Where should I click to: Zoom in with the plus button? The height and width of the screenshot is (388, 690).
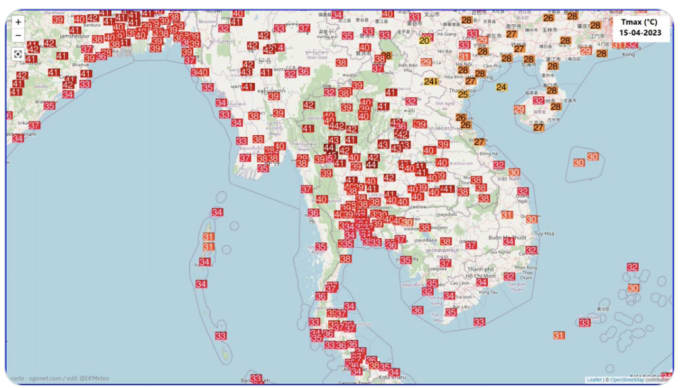point(18,22)
